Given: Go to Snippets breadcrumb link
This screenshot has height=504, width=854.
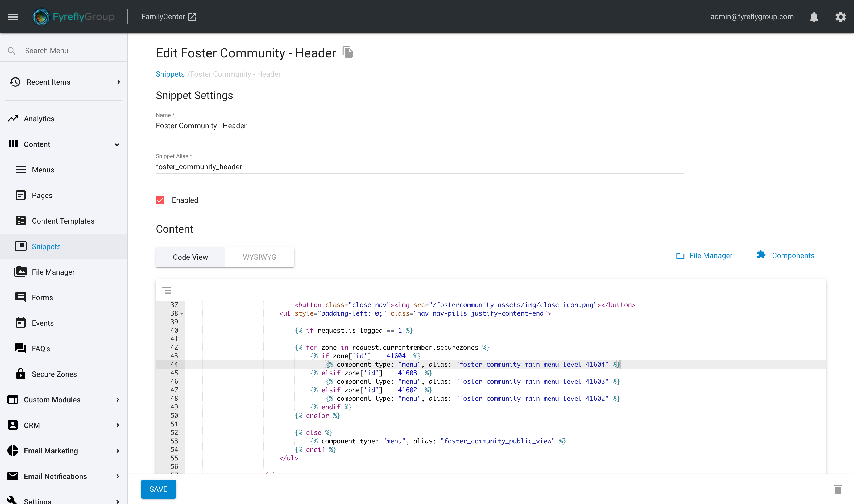Looking at the screenshot, I should [170, 74].
